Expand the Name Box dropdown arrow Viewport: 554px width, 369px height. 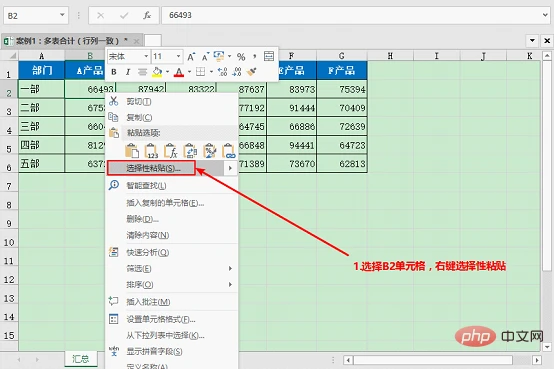pos(62,15)
